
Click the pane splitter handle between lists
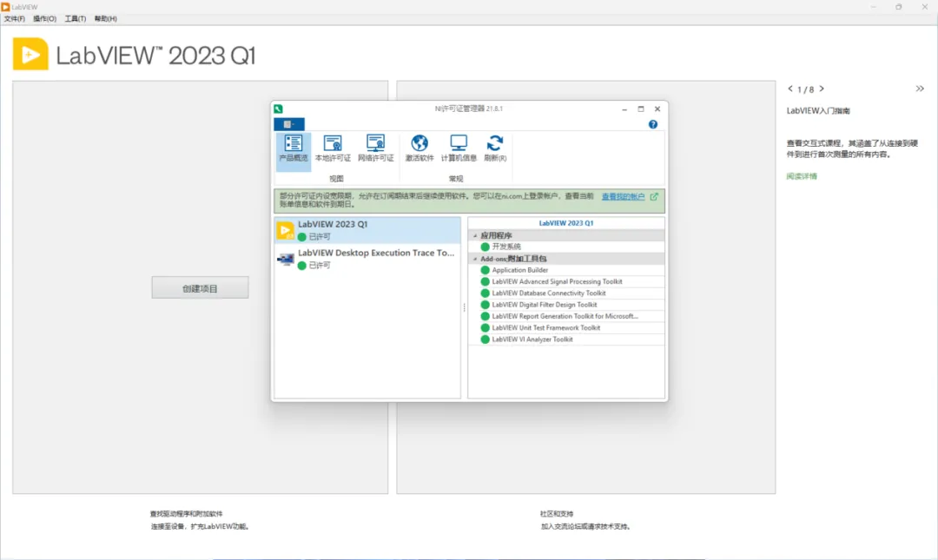pyautogui.click(x=464, y=307)
